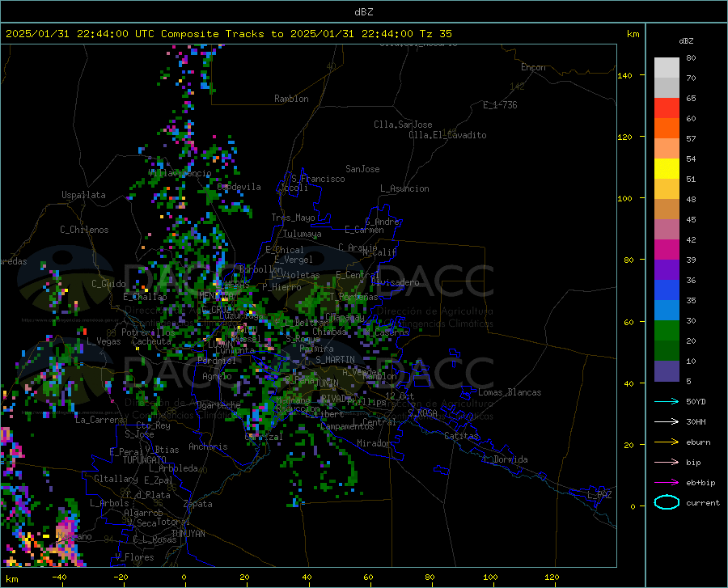Click the 'Catitas' place label
728x588 pixels.
pyautogui.click(x=461, y=436)
